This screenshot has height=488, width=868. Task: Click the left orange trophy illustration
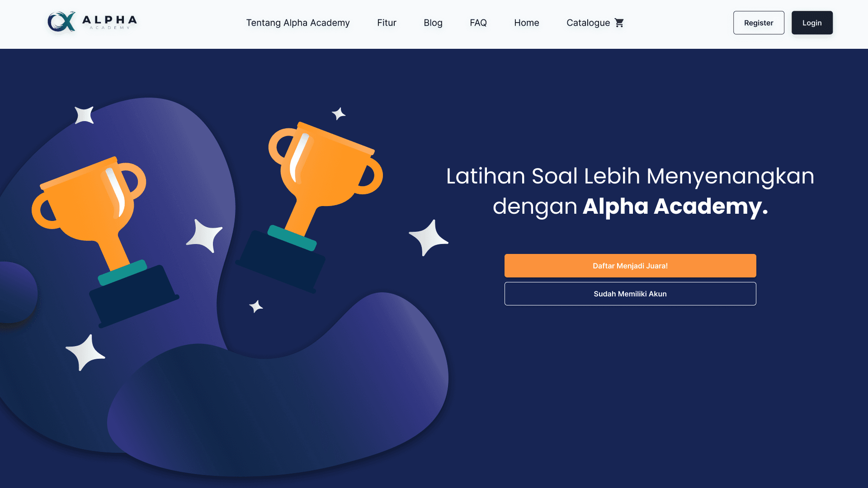[x=105, y=241]
